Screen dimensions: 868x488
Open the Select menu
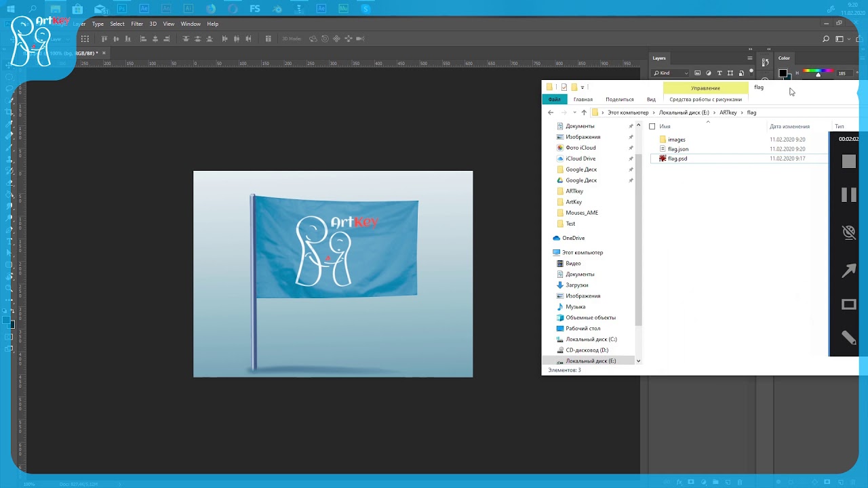[117, 24]
